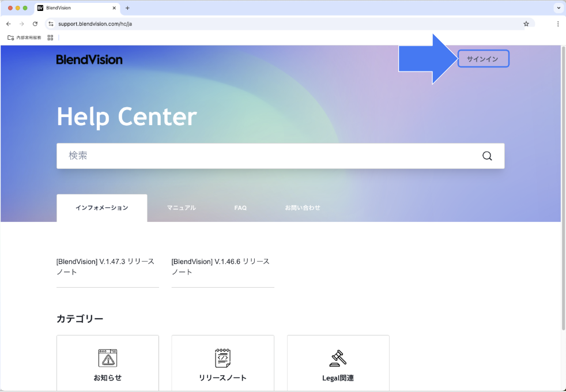Switch to the FAQ tab
The width and height of the screenshot is (566, 392).
point(240,208)
